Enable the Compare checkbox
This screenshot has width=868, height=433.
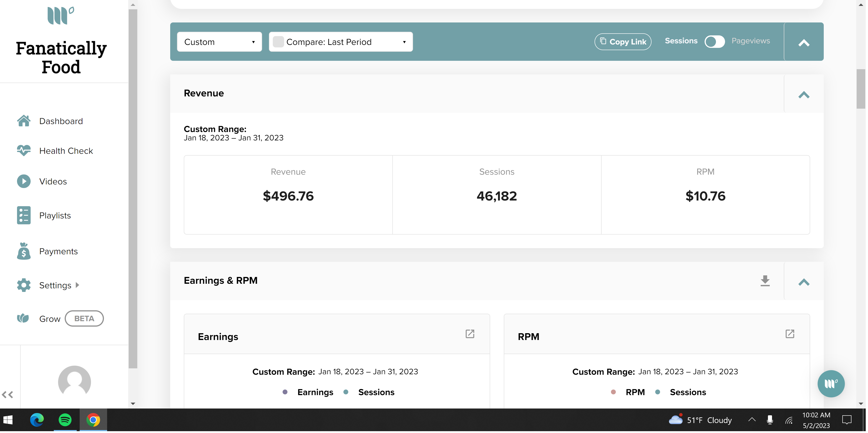[x=278, y=42]
